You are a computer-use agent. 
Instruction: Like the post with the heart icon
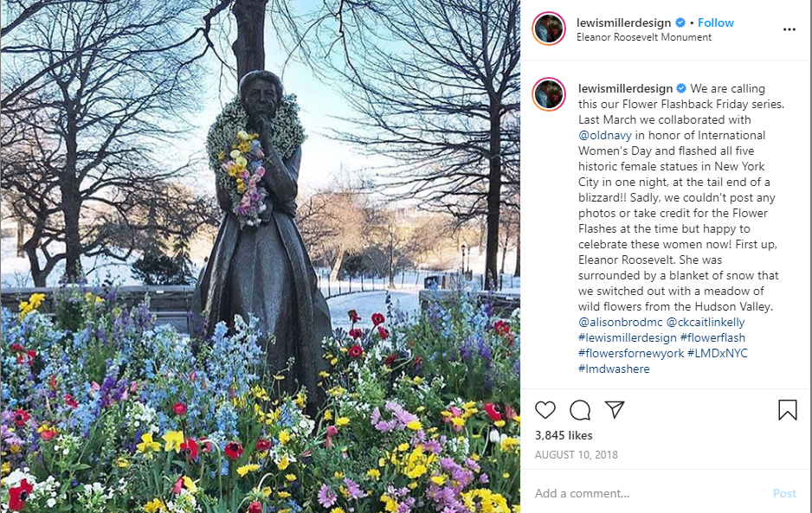pos(545,410)
